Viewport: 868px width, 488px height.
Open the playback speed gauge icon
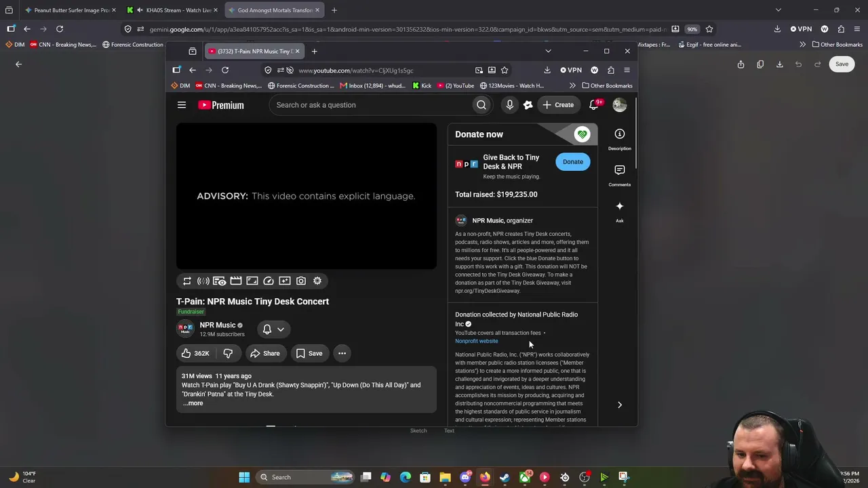click(269, 281)
